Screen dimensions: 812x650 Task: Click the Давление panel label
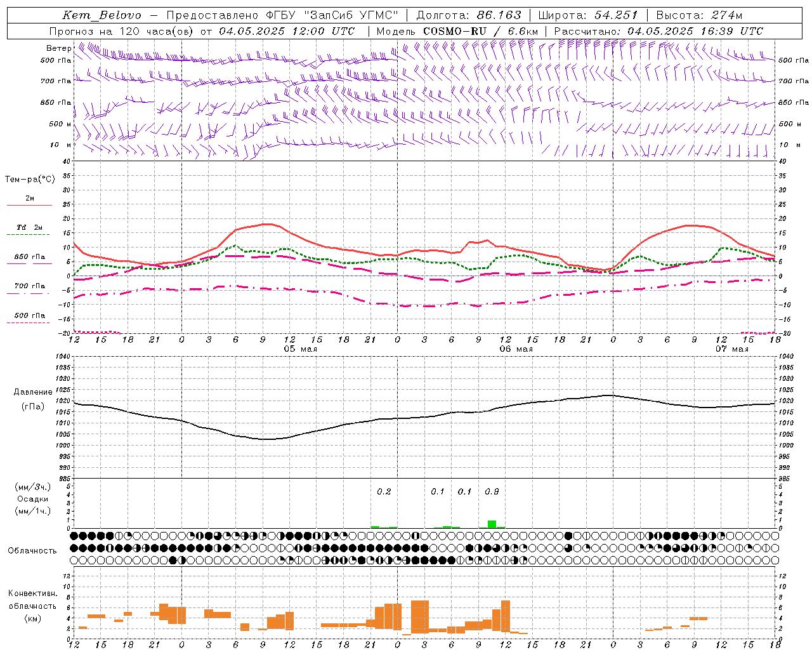(33, 392)
